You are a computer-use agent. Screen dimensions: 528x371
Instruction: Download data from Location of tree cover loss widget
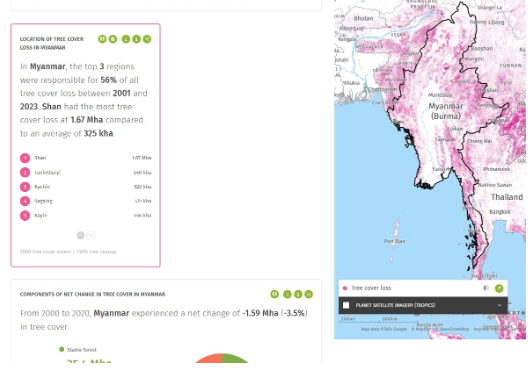(126, 39)
